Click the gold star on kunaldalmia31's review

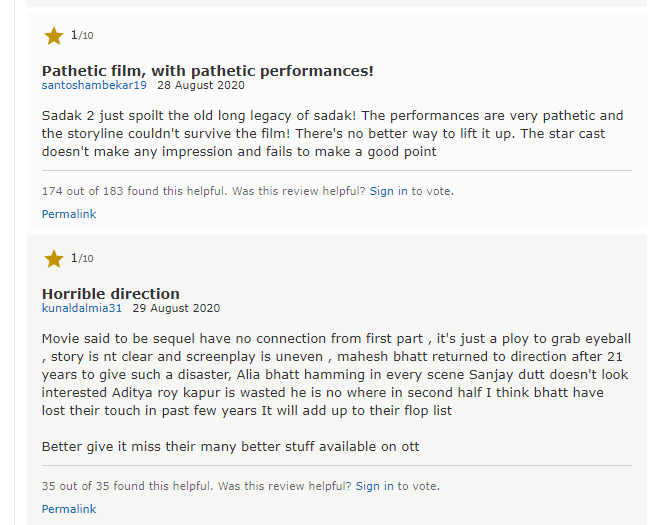[53, 259]
